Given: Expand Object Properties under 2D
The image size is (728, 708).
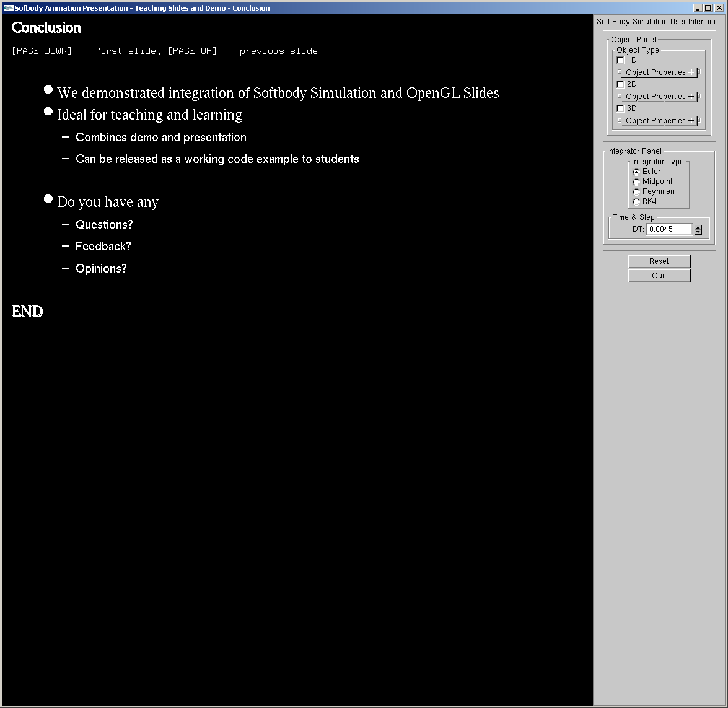Looking at the screenshot, I should click(x=659, y=97).
